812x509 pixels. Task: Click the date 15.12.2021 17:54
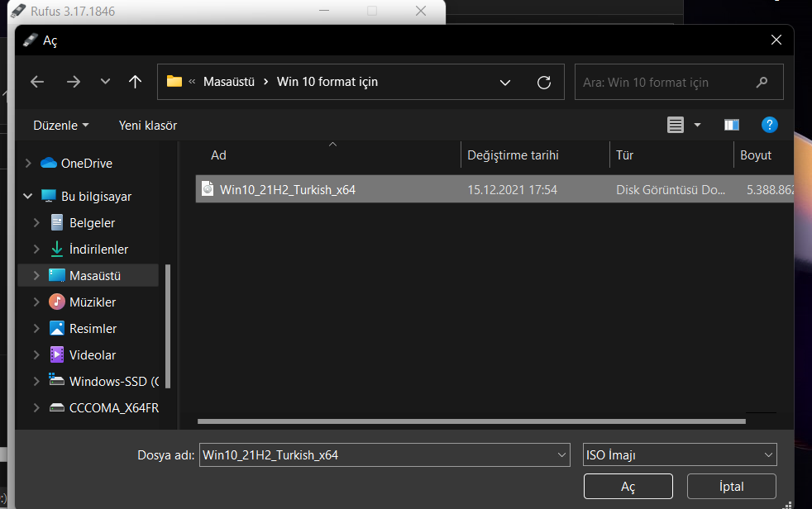click(512, 190)
